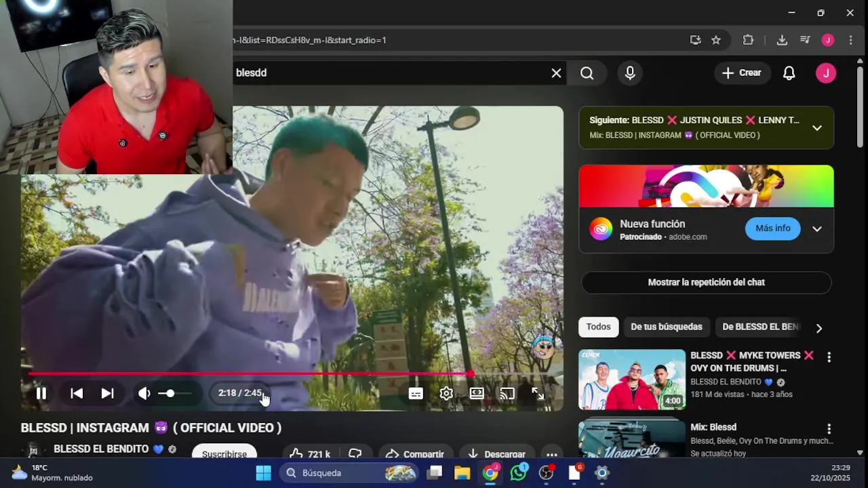Select the 'De tus búsquedas' chip
This screenshot has width=868, height=488.
667,327
